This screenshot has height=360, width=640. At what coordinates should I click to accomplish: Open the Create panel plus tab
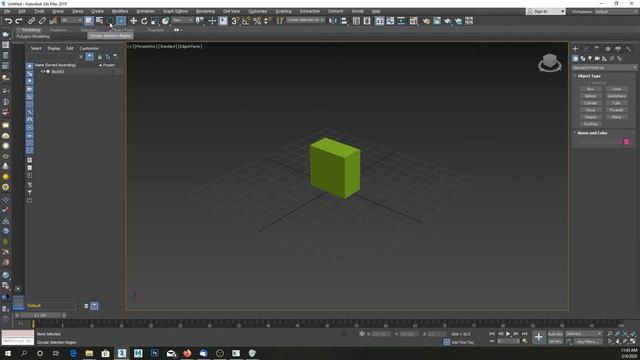tap(576, 49)
